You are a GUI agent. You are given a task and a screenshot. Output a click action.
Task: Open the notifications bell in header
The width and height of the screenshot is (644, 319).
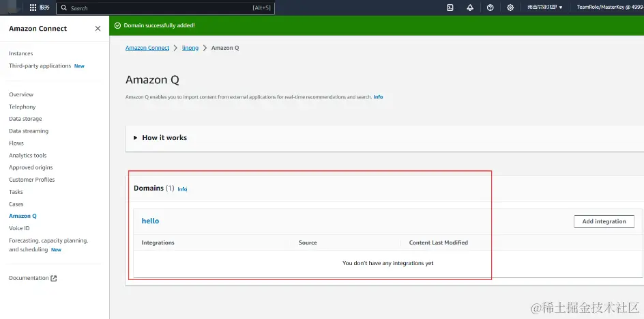[470, 8]
